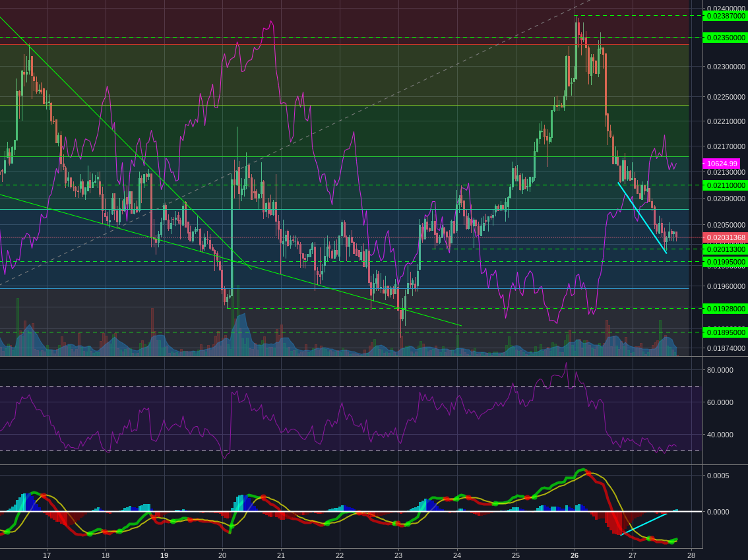The width and height of the screenshot is (748, 560).
Task: Select the cyan trendline on the price candles
Action: tap(642, 218)
